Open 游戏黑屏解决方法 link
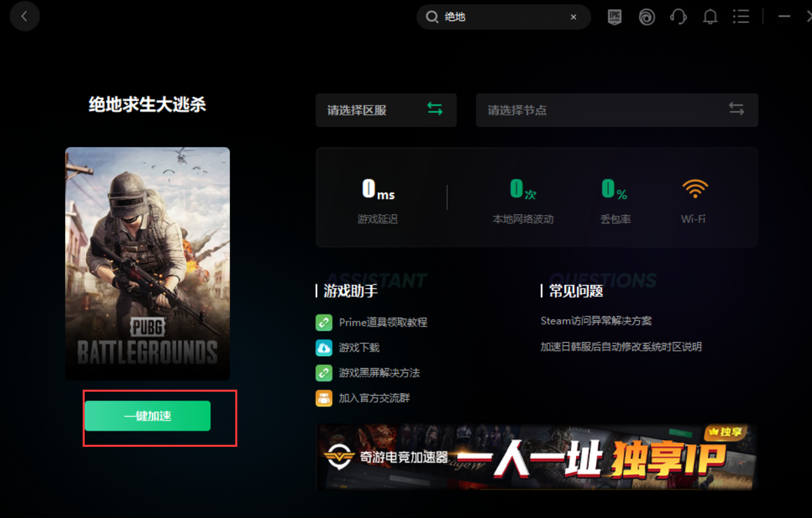 (379, 373)
